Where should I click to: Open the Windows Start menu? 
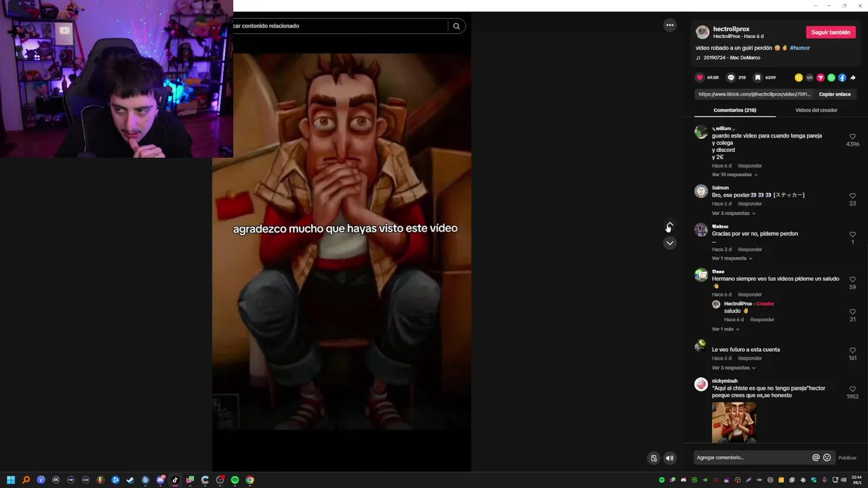(11, 480)
